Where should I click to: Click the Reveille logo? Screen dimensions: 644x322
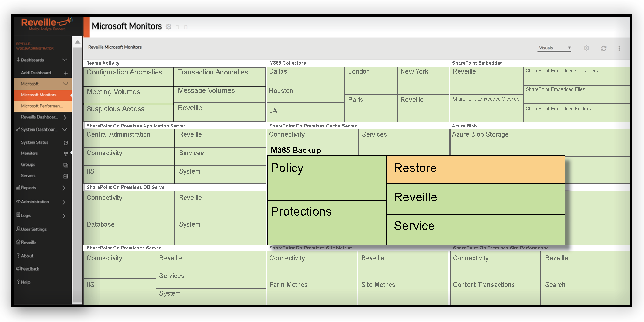pyautogui.click(x=47, y=24)
